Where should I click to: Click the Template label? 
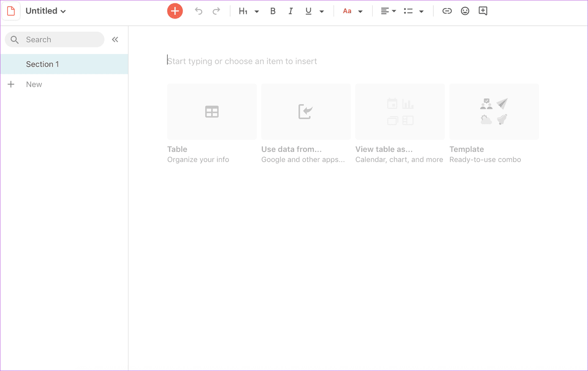(467, 149)
